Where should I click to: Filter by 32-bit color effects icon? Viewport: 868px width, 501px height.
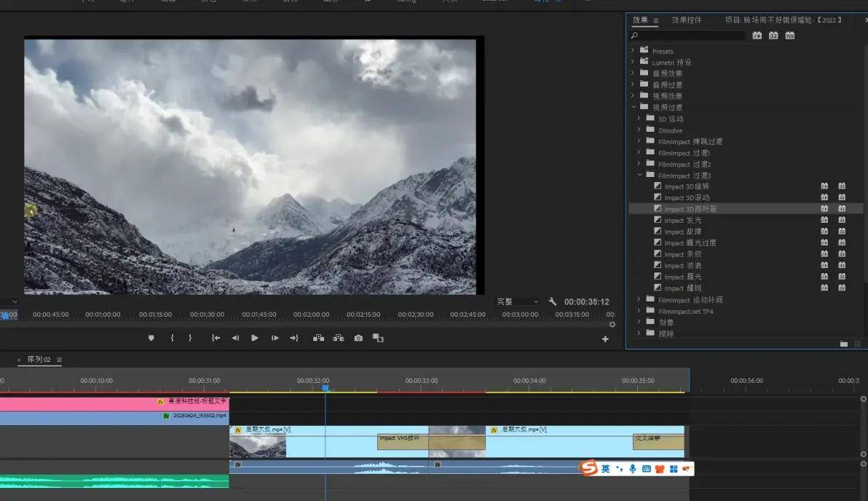[773, 36]
